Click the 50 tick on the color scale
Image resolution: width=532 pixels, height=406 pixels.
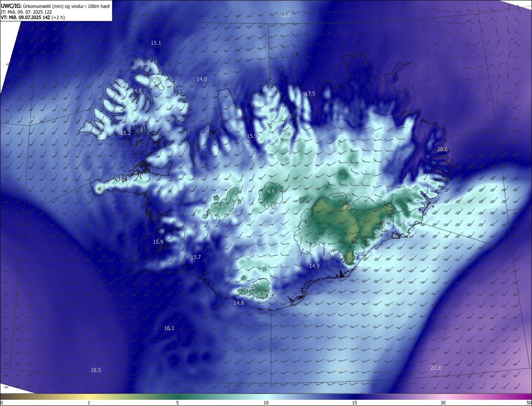[529, 403]
